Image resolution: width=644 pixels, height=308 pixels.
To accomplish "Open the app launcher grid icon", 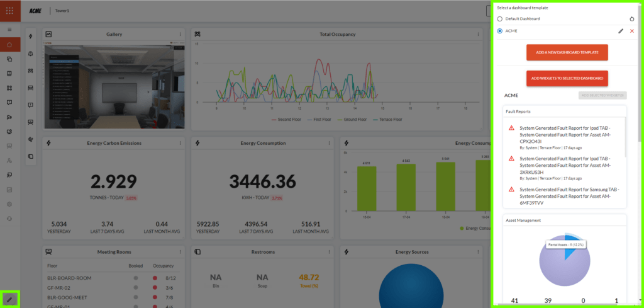I will [9, 11].
